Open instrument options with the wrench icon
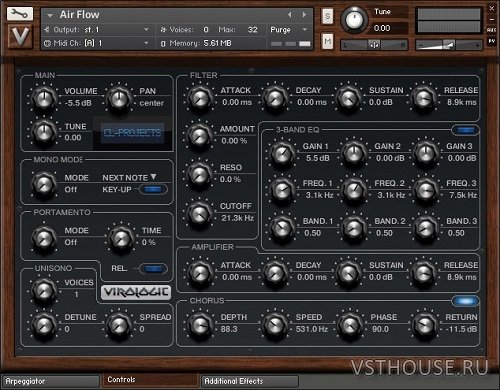 (20, 14)
